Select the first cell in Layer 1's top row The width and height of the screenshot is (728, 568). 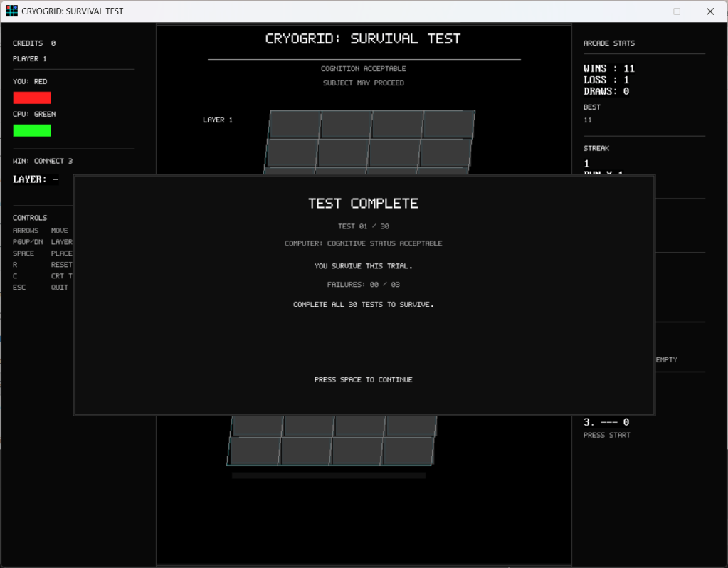295,124
